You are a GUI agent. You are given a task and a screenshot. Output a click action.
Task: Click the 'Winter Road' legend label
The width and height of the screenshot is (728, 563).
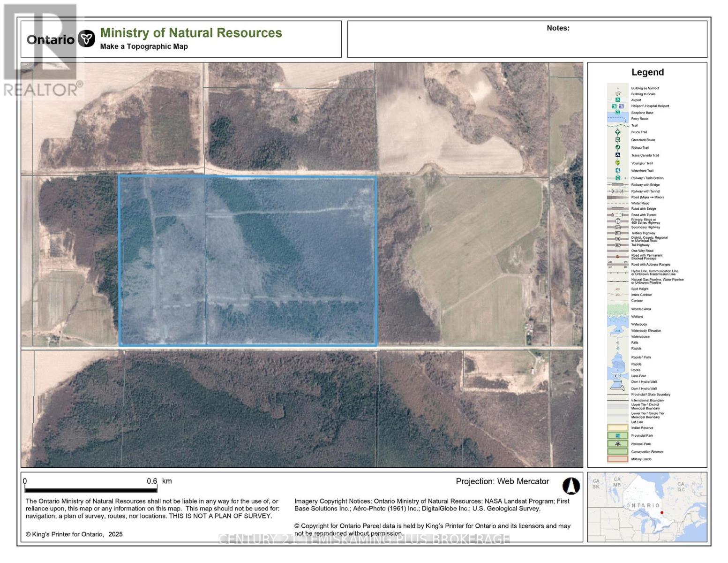(640, 203)
